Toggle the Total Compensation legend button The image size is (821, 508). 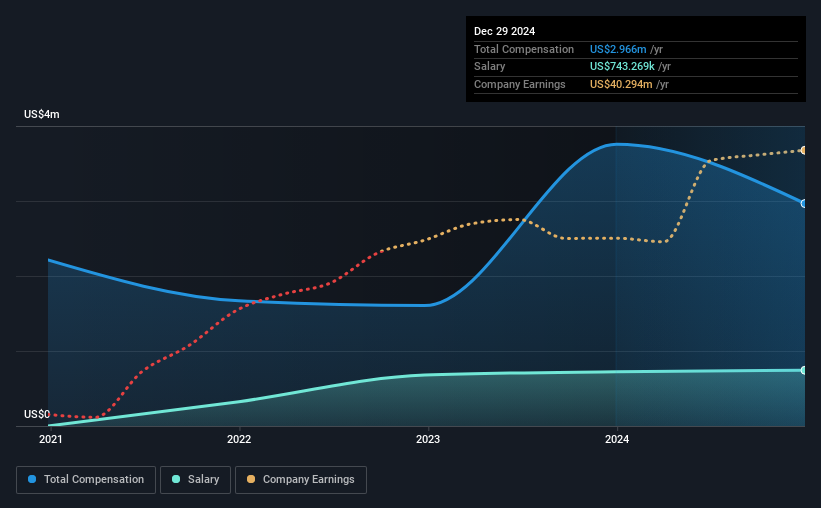(86, 480)
